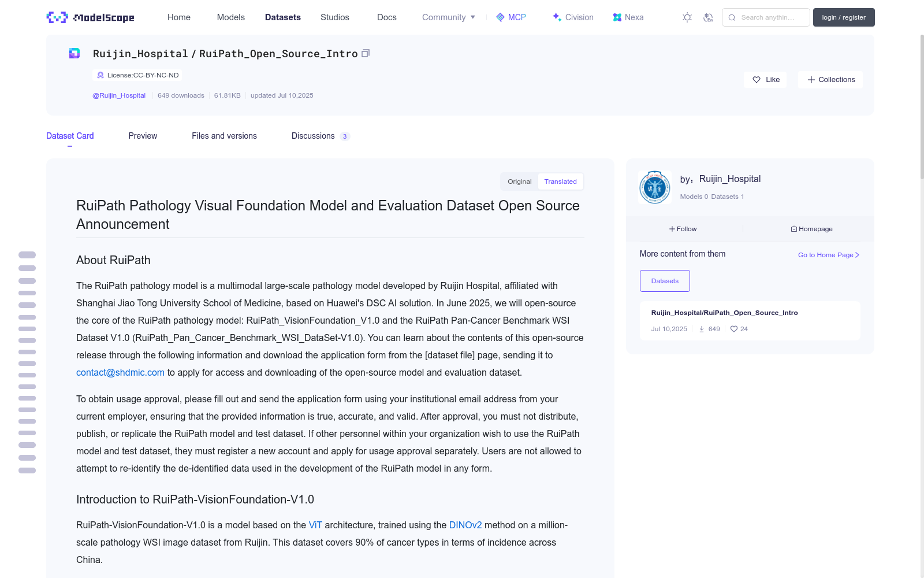Add dataset to Collections
Viewport: 924px width, 578px height.
coord(830,80)
